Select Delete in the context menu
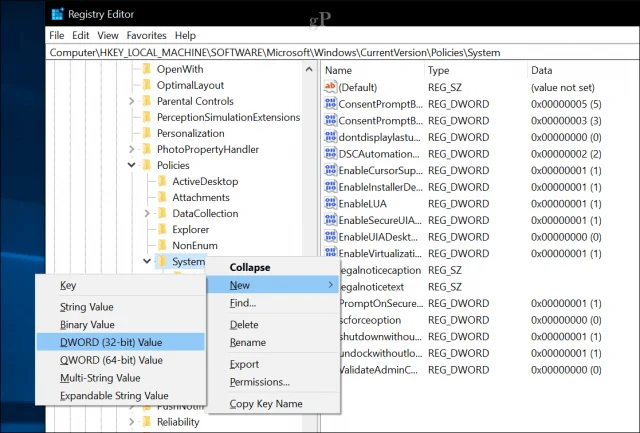Image resolution: width=640 pixels, height=433 pixels. (x=273, y=324)
